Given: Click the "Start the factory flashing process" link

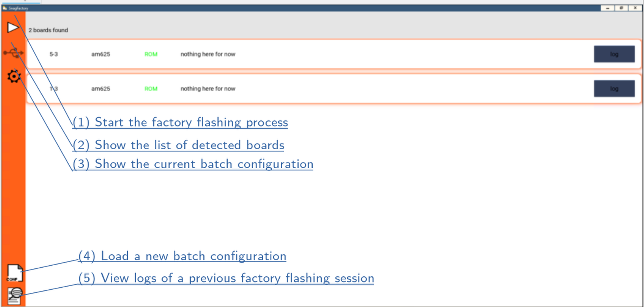Looking at the screenshot, I should pyautogui.click(x=180, y=122).
